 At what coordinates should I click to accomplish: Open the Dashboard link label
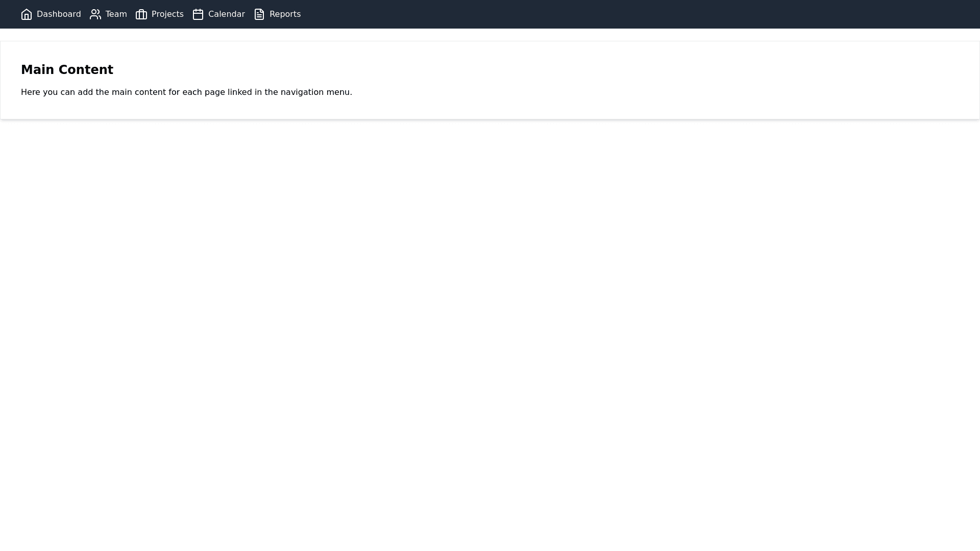[59, 14]
